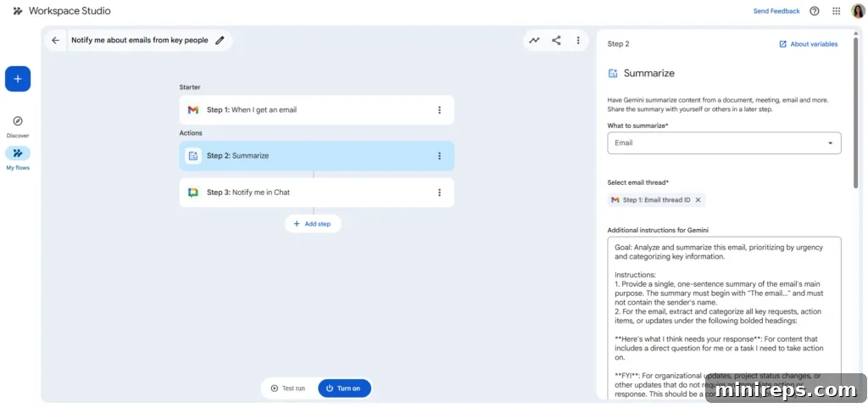Image resolution: width=868 pixels, height=408 pixels.
Task: Click the right panel vertical scrollbar
Action: coord(857,111)
